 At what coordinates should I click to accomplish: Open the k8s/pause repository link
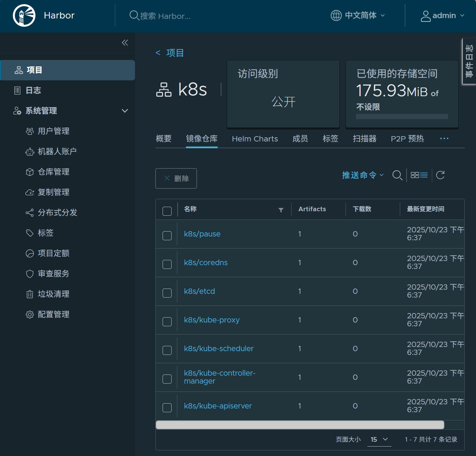[x=202, y=234]
